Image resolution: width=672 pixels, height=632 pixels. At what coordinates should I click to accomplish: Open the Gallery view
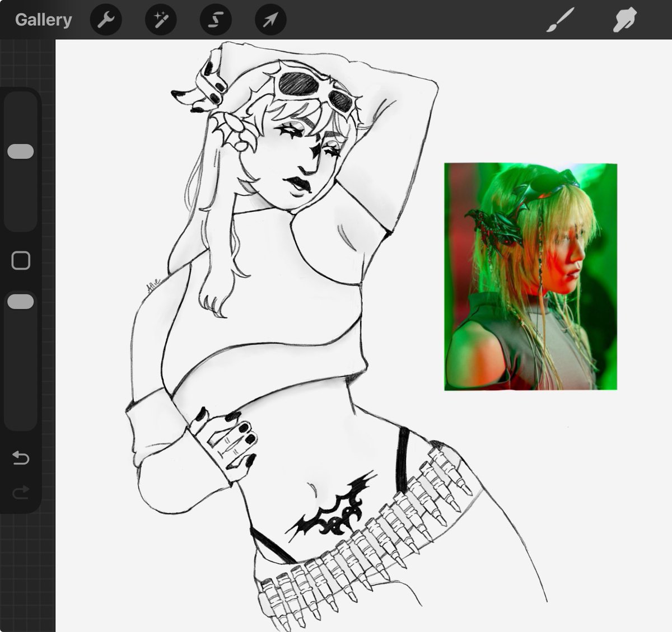(x=43, y=20)
